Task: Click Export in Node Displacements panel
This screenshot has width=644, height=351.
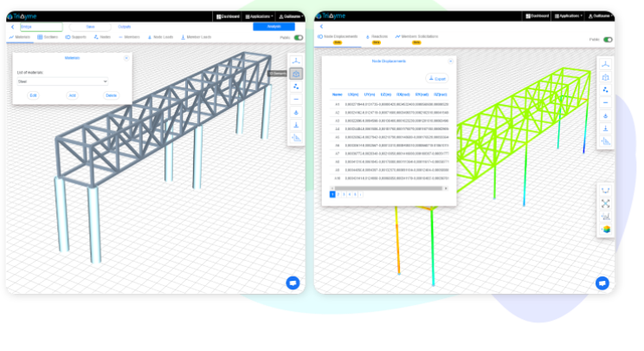Action: point(437,78)
